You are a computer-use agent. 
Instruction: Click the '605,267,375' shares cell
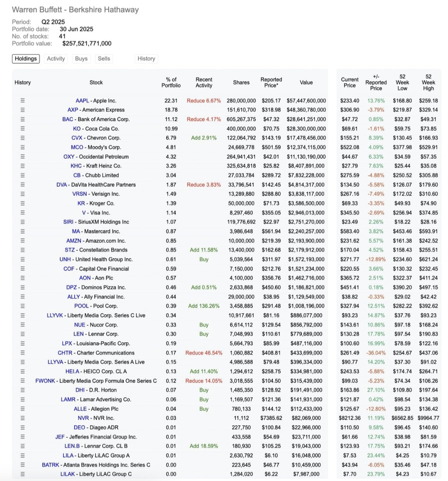coord(241,119)
